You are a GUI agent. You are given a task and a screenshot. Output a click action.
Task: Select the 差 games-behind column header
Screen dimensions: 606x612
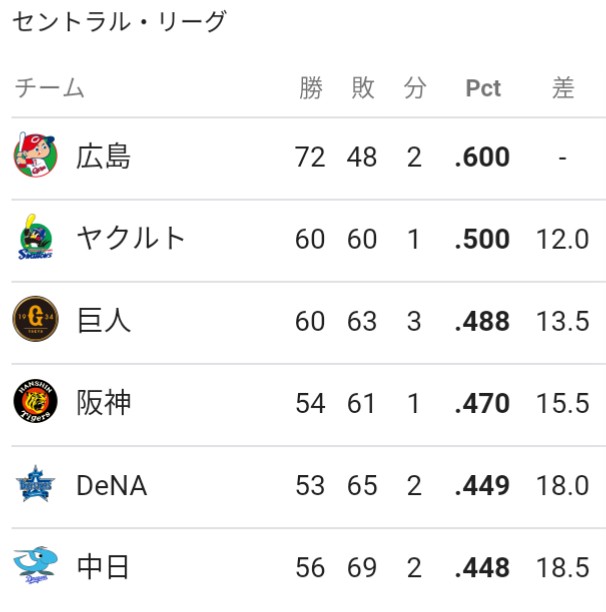click(x=563, y=88)
